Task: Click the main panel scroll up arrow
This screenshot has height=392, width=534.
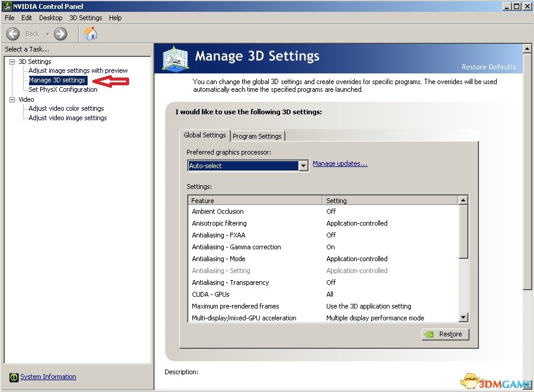Action: (527, 49)
